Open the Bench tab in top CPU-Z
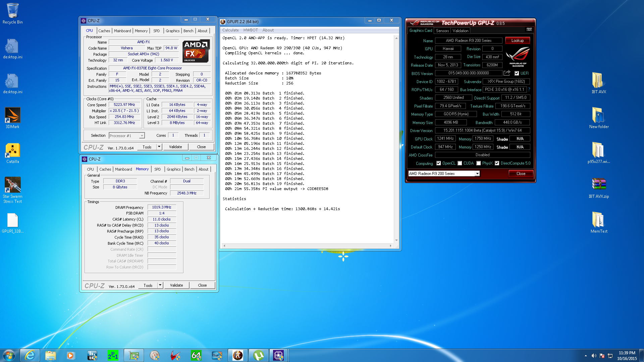Image resolution: width=644 pixels, height=362 pixels. 188,31
